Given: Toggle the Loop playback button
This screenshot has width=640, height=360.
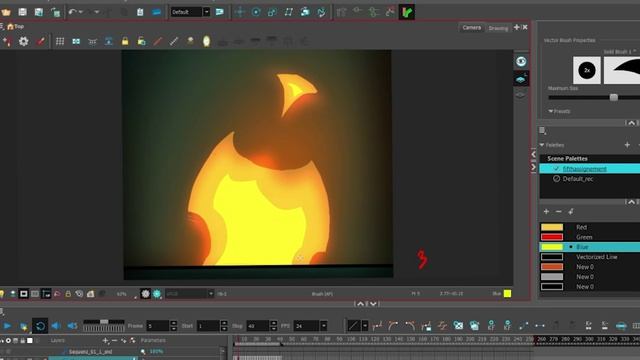Looking at the screenshot, I should [x=40, y=326].
